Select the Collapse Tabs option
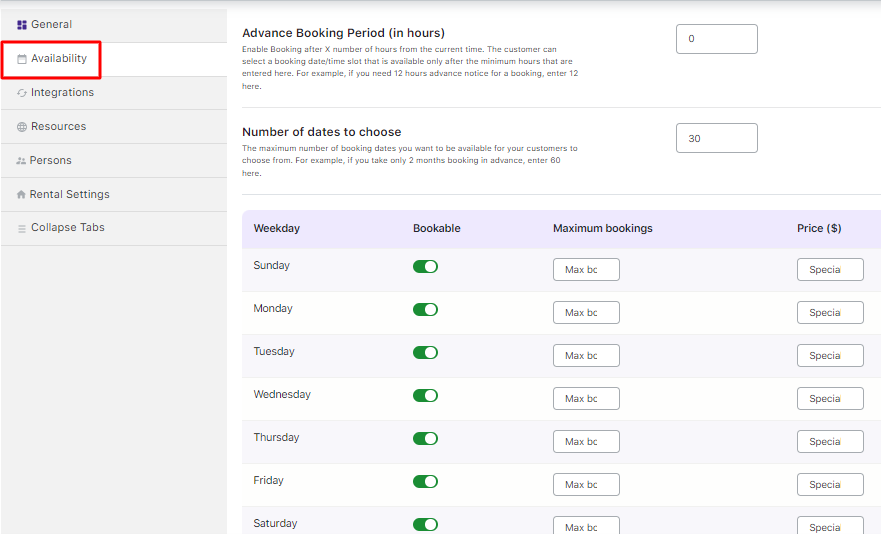Screen dimensions: 881x534 point(114,228)
